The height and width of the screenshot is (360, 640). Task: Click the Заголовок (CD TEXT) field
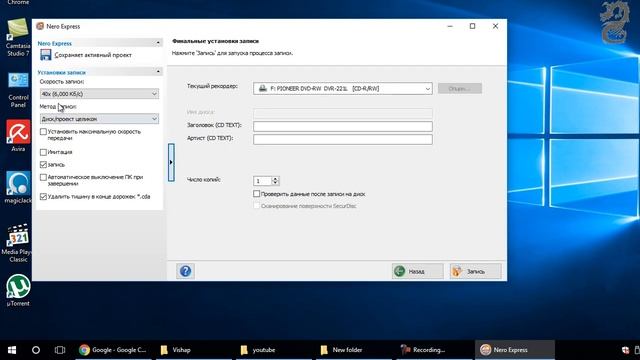click(x=342, y=126)
